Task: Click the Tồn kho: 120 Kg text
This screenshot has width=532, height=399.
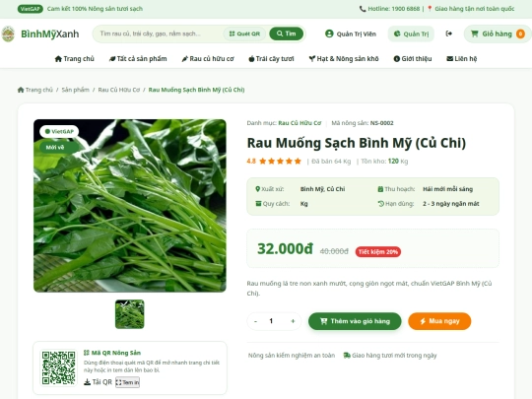Action: [x=384, y=162]
